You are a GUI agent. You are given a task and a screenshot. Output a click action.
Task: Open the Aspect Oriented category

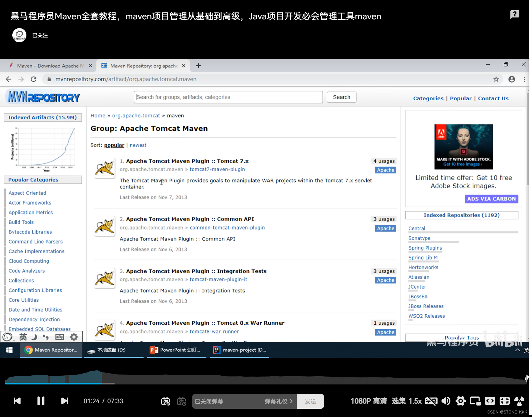pyautogui.click(x=27, y=193)
